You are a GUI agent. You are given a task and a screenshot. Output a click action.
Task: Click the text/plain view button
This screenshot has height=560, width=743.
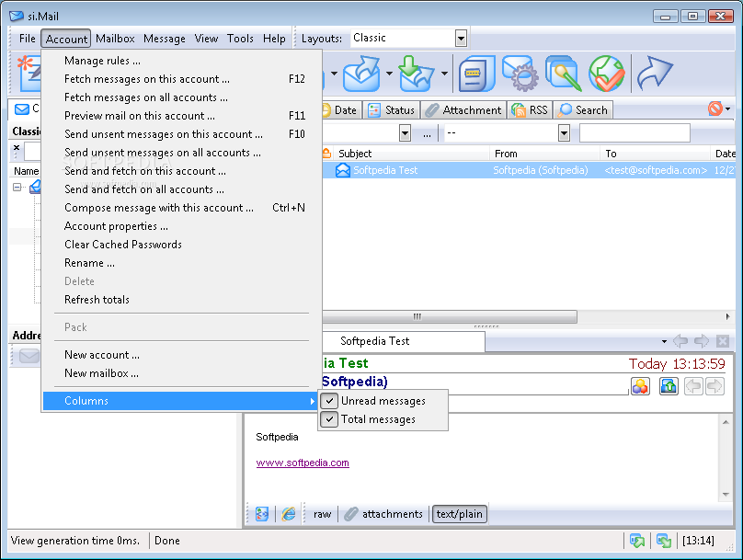[460, 514]
